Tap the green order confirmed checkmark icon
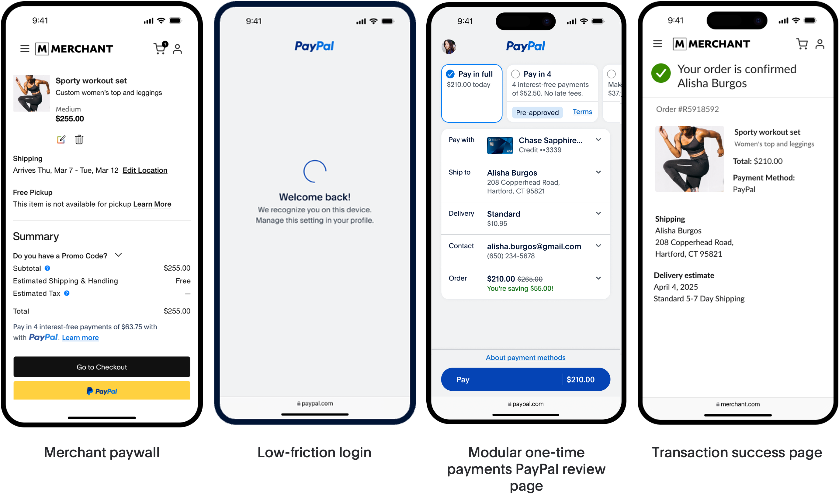 (660, 74)
